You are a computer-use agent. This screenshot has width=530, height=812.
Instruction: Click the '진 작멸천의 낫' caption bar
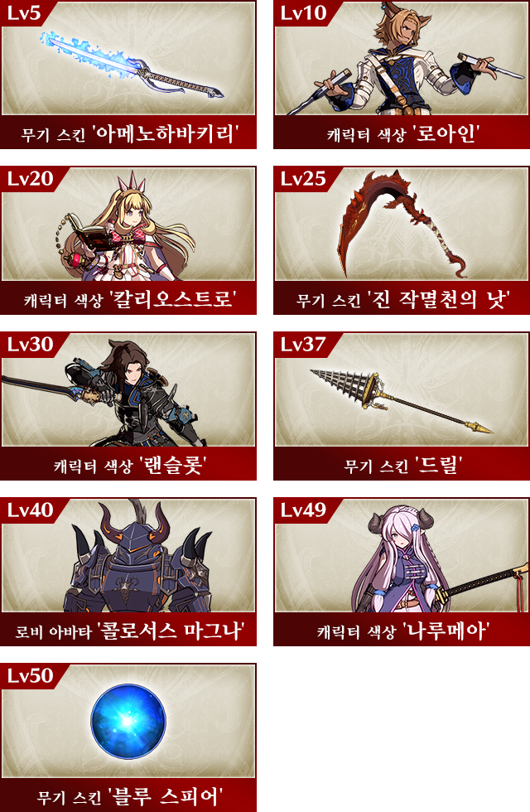(402, 299)
